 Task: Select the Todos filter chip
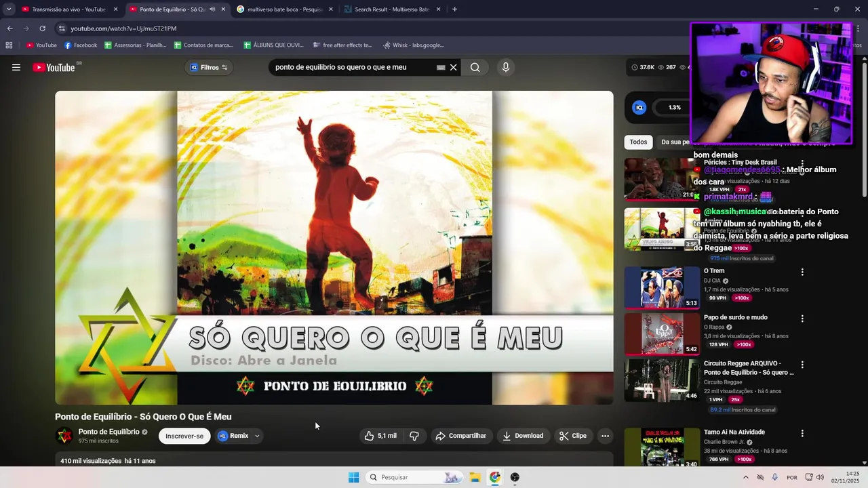[x=638, y=142]
